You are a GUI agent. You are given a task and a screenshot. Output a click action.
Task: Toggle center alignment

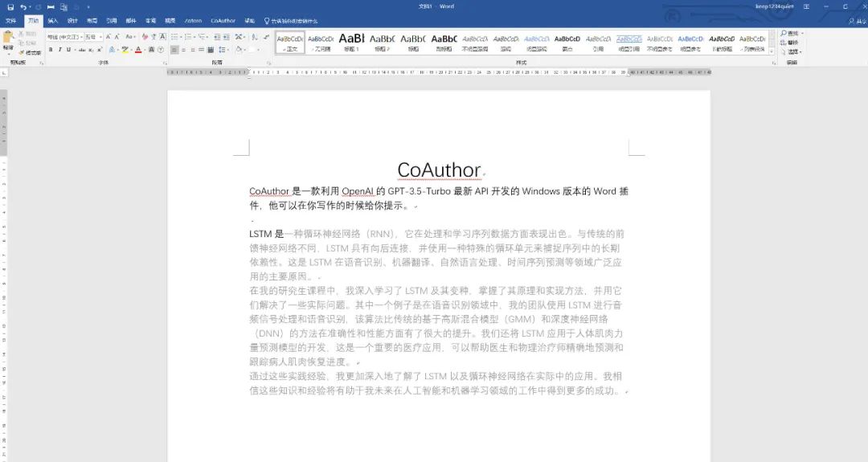click(x=184, y=50)
